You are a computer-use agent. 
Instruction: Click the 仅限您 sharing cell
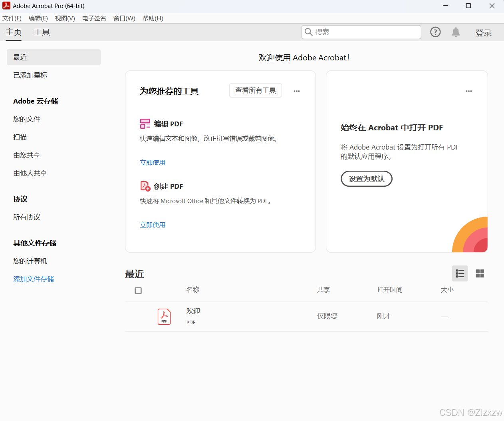tap(327, 316)
